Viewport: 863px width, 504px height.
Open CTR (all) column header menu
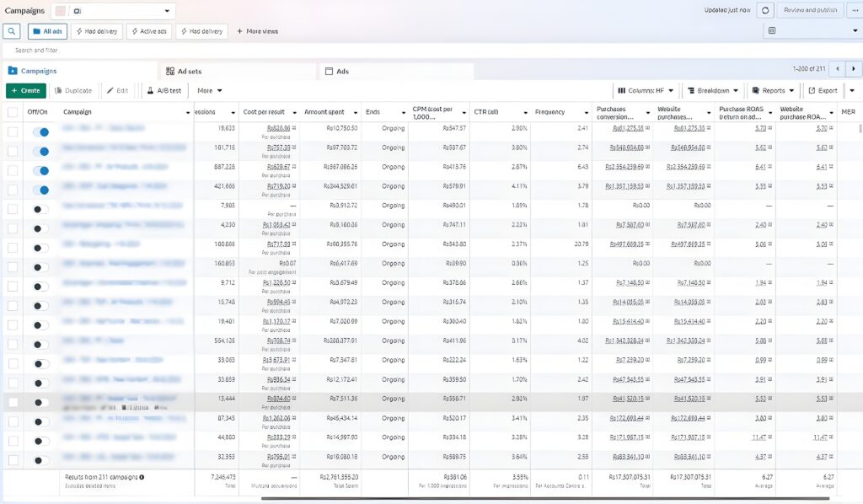pos(526,112)
